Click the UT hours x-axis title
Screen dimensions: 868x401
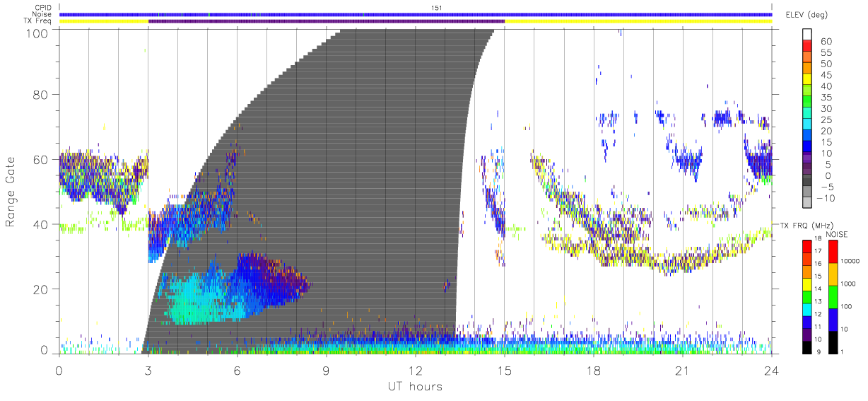pyautogui.click(x=415, y=386)
